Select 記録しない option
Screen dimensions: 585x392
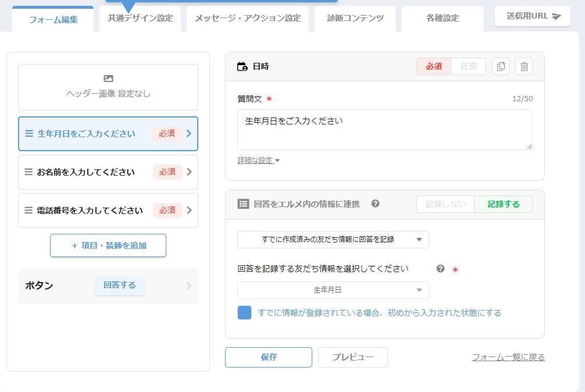(x=445, y=204)
